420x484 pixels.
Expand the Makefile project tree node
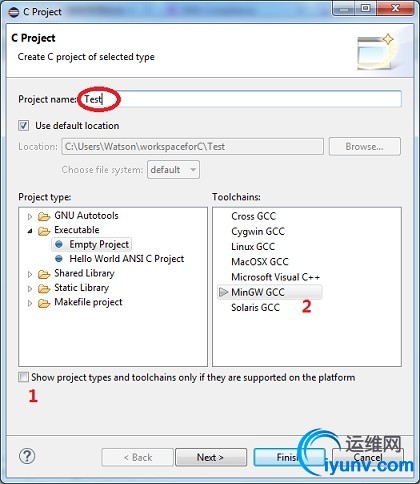[30, 303]
